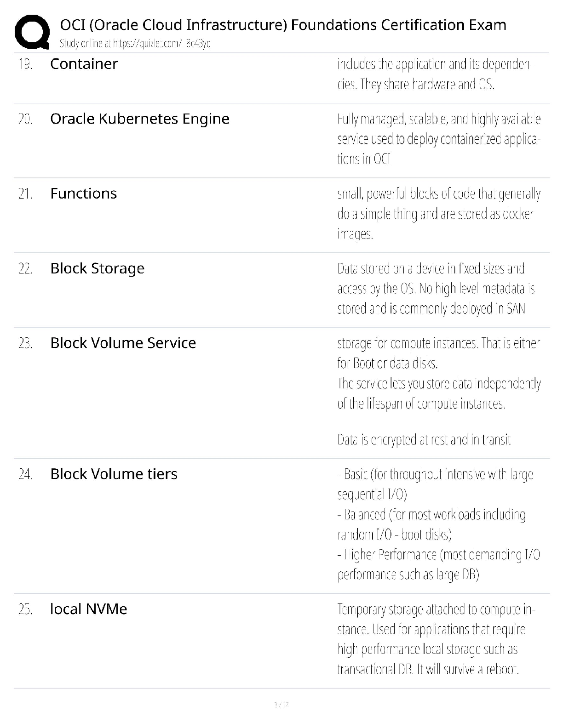Click the Block Storage definition mentioning SAN
The image size is (563, 728).
pyautogui.click(x=436, y=288)
